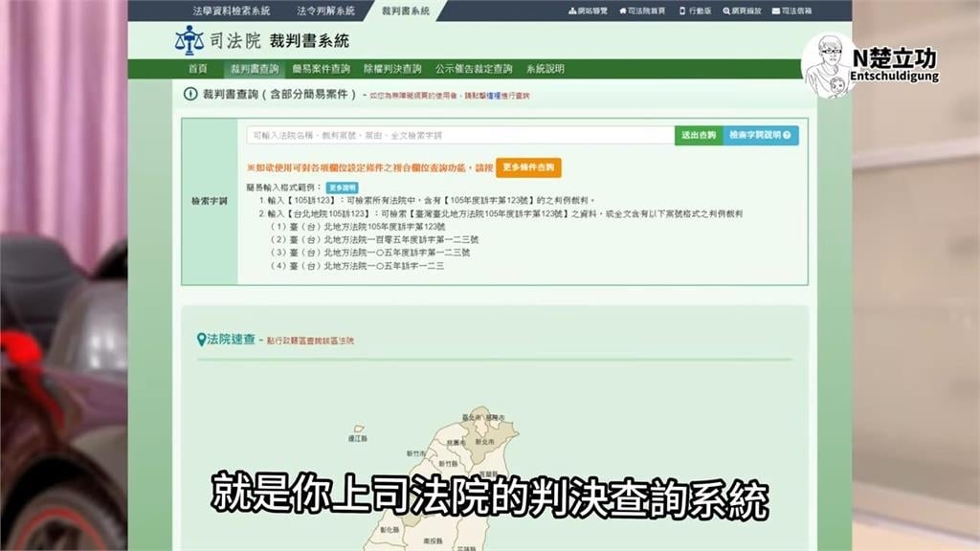
Task: Select 南投縣 on the court map
Action: [x=433, y=541]
